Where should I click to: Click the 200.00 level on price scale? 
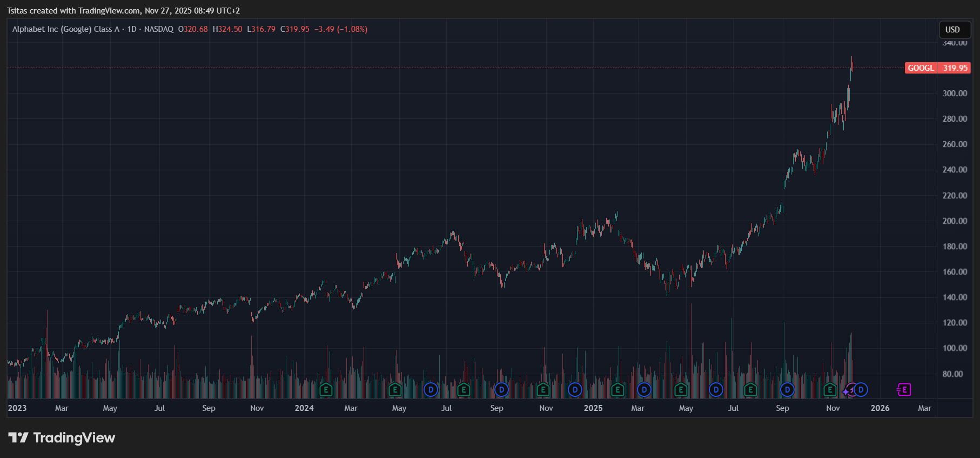955,221
